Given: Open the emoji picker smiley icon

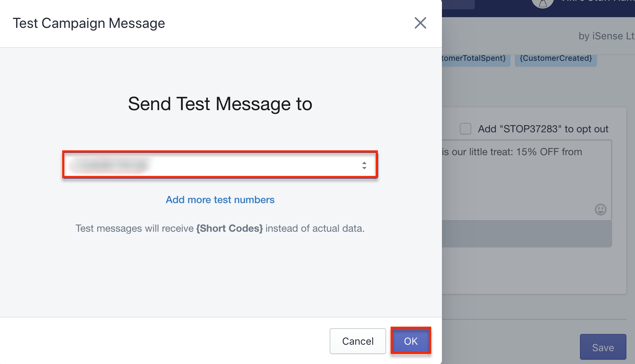Looking at the screenshot, I should pos(600,209).
